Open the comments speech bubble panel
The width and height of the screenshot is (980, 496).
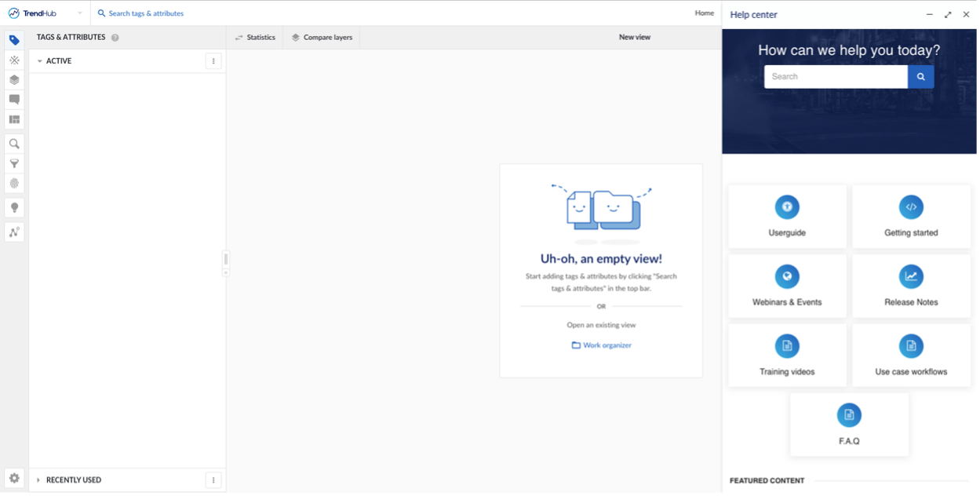point(14,100)
